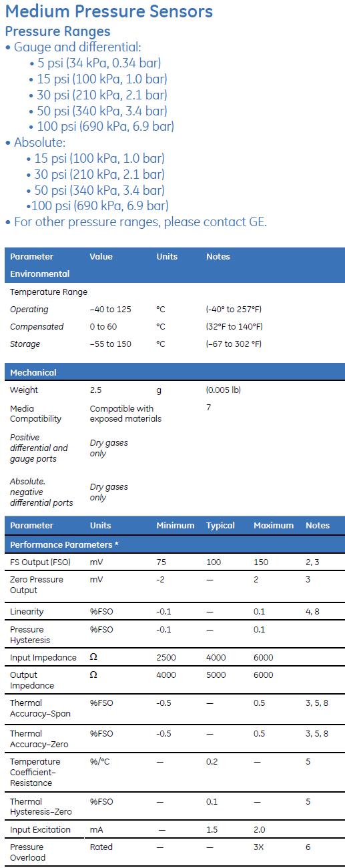345x868 pixels.
Task: Click Input Excitation maximum '2.0'
Action: [x=260, y=829]
